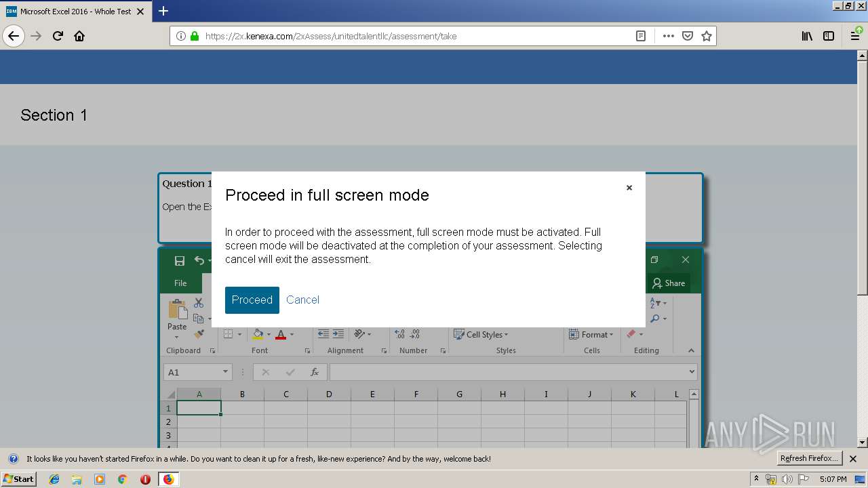This screenshot has width=868, height=488.
Task: Select column D header
Action: point(329,394)
